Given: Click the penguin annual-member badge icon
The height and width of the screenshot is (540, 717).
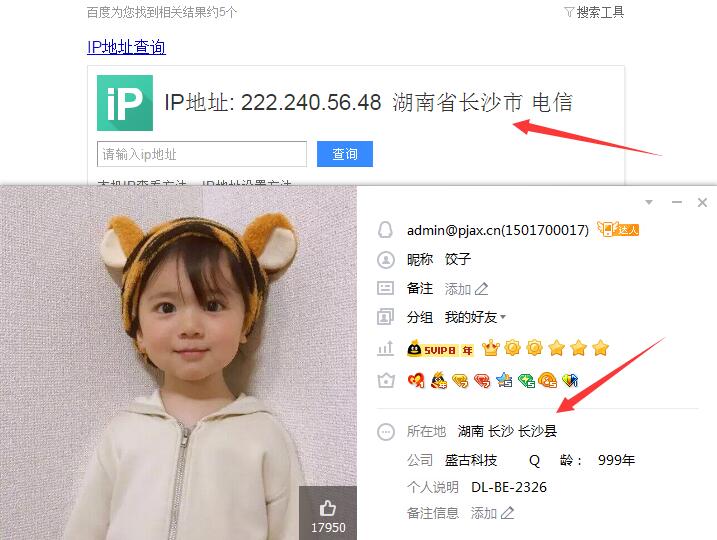Looking at the screenshot, I should (439, 380).
